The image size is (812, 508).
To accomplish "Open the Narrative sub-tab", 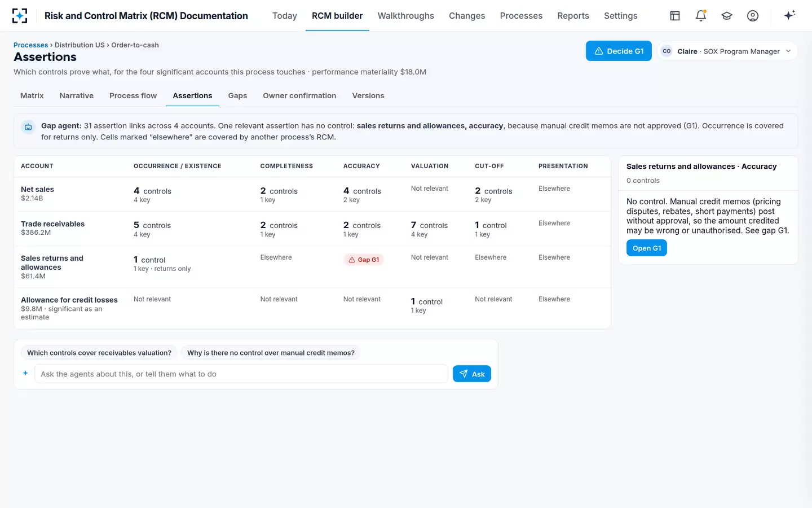I will (x=77, y=96).
